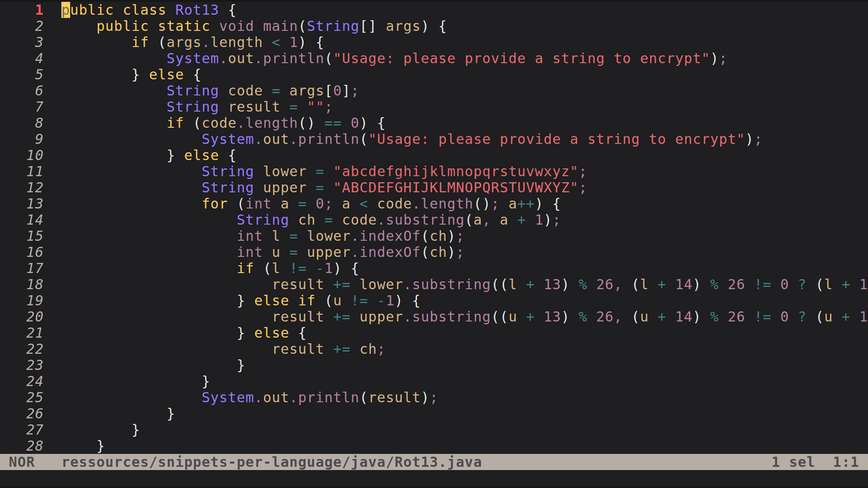
Task: Click the substring call on line 14
Action: [425, 220]
